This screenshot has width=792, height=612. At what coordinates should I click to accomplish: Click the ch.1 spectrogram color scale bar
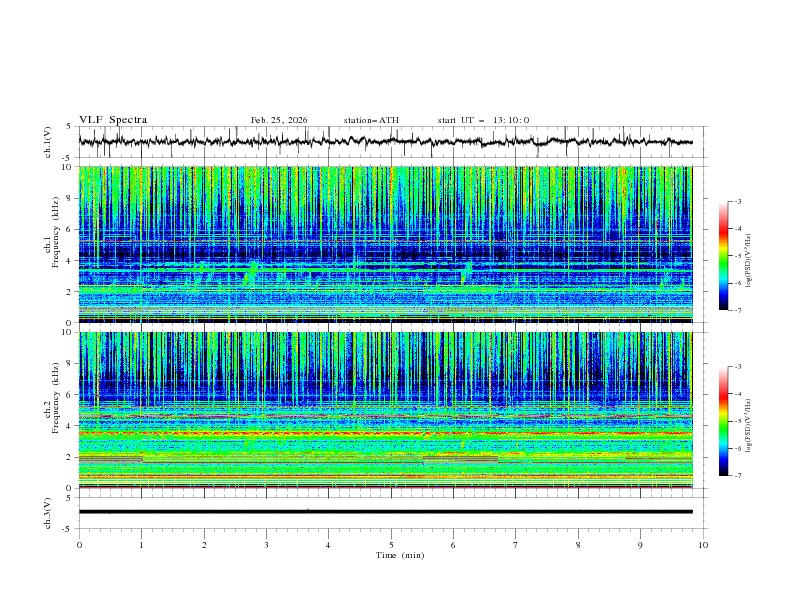tap(723, 256)
